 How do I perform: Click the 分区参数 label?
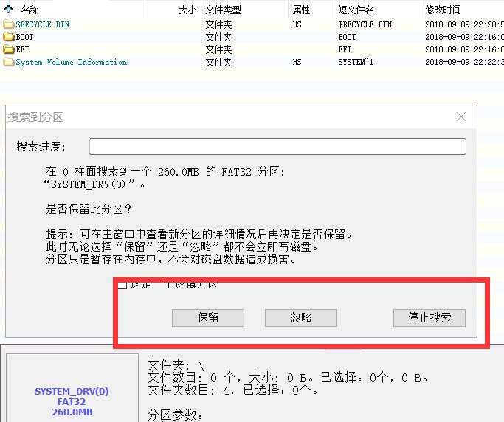click(175, 415)
